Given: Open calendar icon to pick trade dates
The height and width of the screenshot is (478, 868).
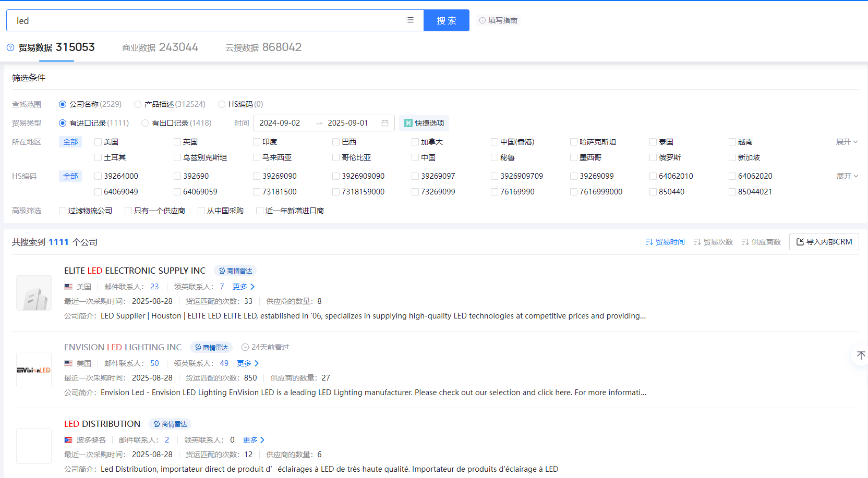Looking at the screenshot, I should [384, 123].
